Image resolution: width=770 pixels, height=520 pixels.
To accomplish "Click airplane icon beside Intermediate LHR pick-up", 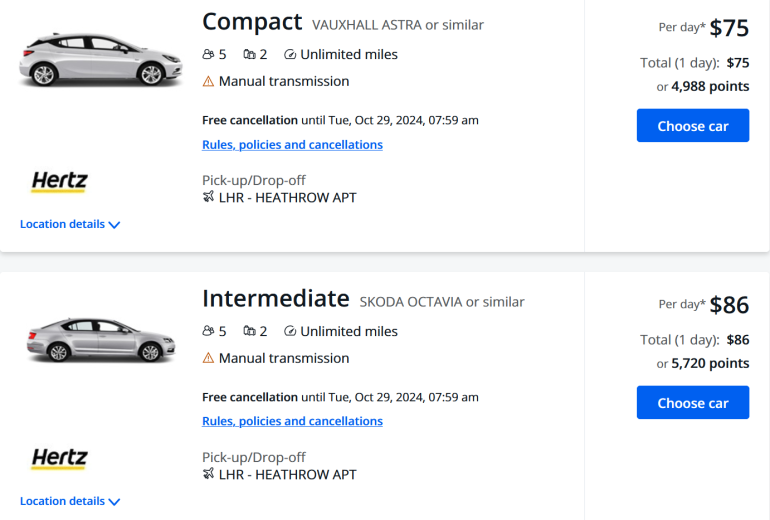I will (x=208, y=475).
